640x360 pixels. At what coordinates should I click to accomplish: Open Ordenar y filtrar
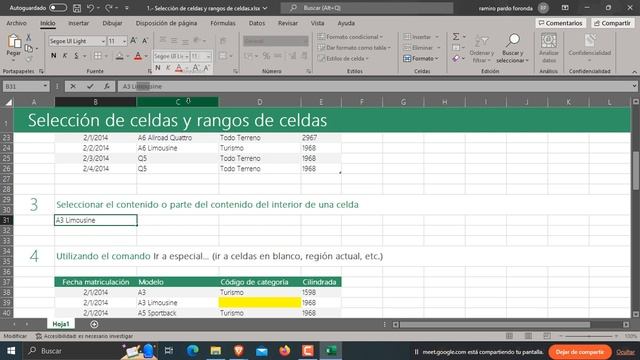point(482,49)
